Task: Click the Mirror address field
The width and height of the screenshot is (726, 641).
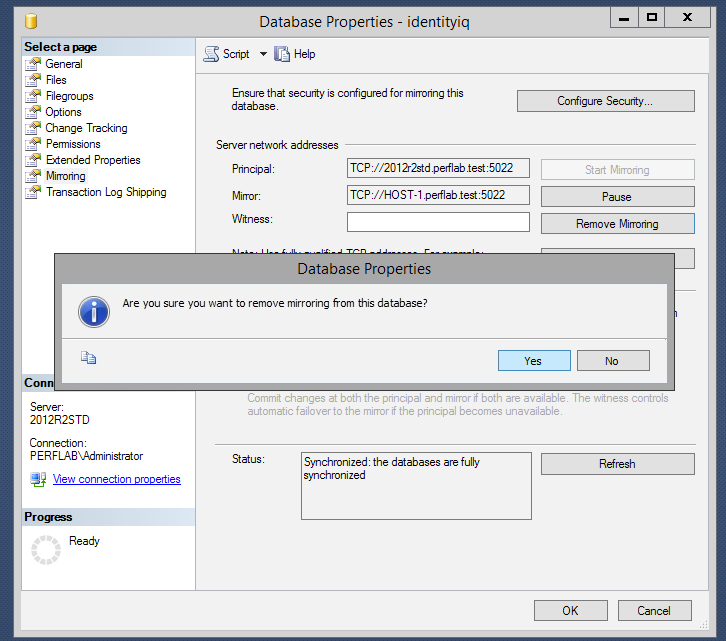Action: pyautogui.click(x=438, y=195)
